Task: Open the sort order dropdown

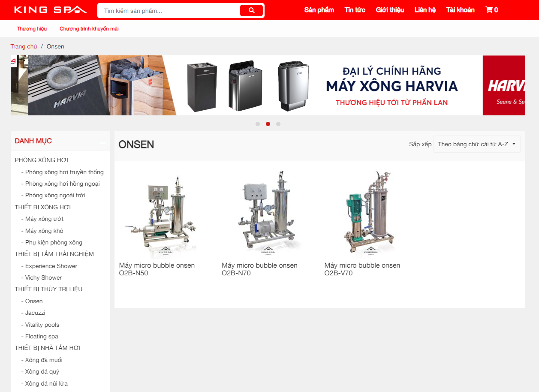Action: pyautogui.click(x=476, y=144)
